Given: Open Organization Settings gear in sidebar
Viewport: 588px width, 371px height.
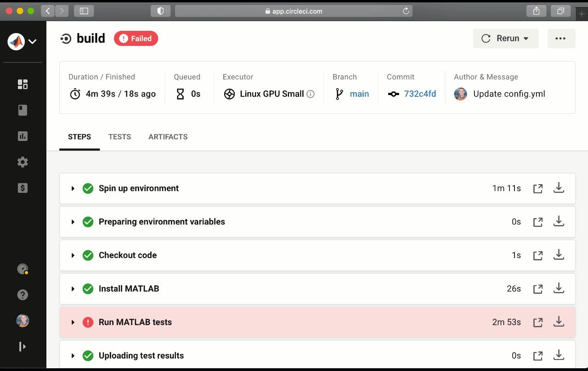Looking at the screenshot, I should point(23,162).
